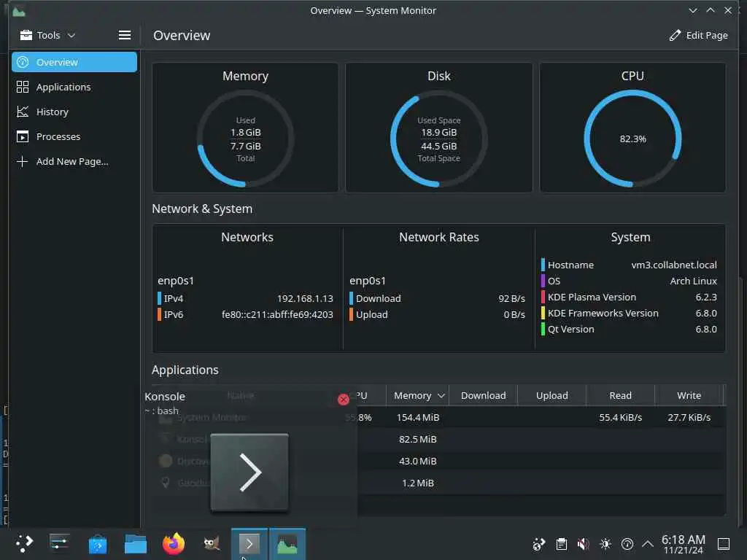This screenshot has height=560, width=747.
Task: Expand hidden system tray icons arrow
Action: point(648,544)
